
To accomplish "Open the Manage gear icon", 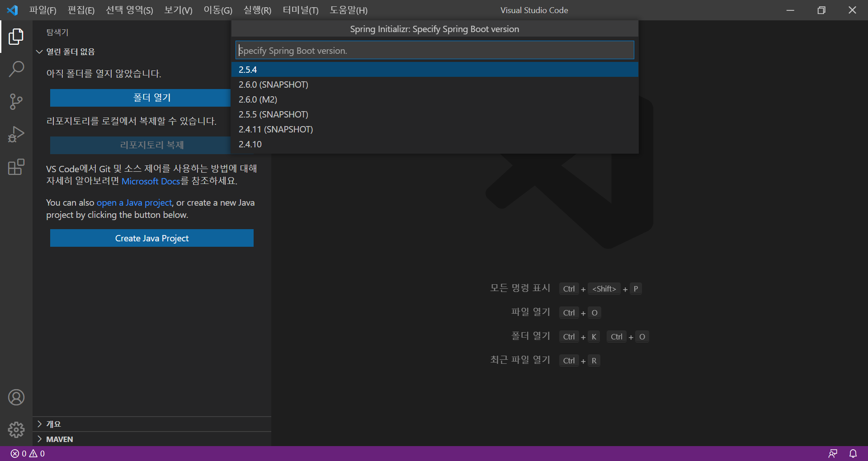I will point(16,430).
